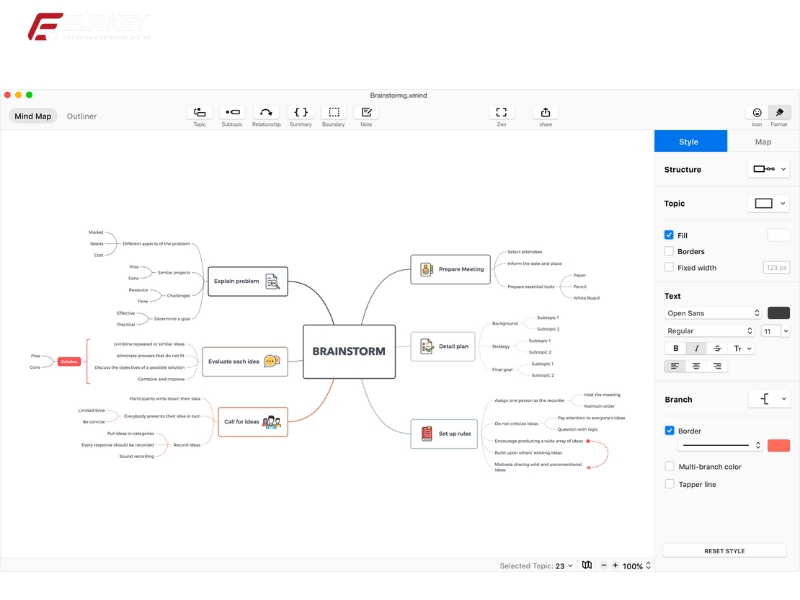Open the Open Sans font dropdown
The image size is (800, 600).
coord(710,314)
